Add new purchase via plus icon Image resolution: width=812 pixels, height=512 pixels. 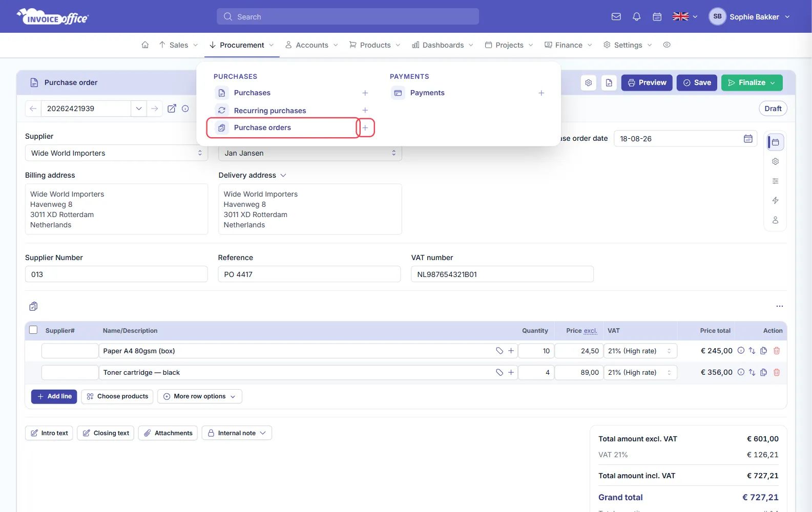(x=365, y=93)
